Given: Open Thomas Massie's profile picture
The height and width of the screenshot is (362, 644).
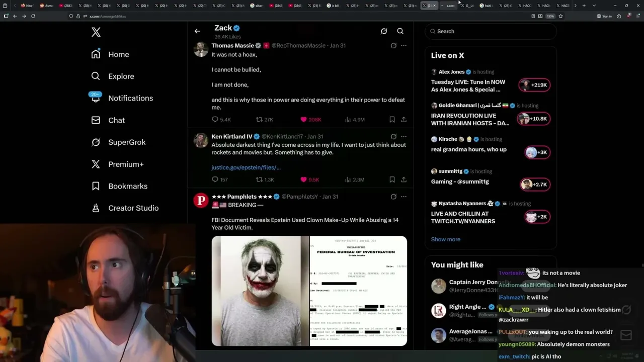Looking at the screenshot, I should 201,50.
